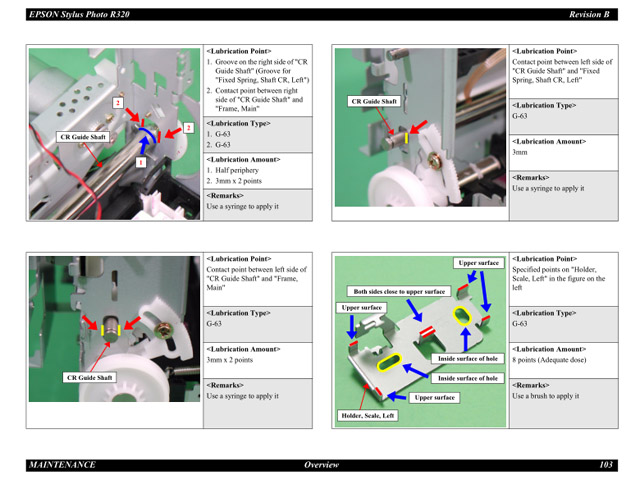Select the "Both sides close to upper surface" callout
The image size is (640, 480).
(399, 291)
